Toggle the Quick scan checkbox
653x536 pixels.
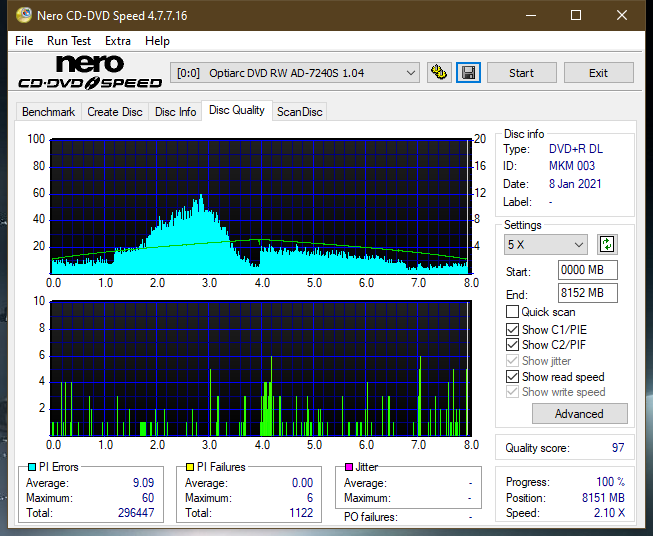tap(512, 312)
